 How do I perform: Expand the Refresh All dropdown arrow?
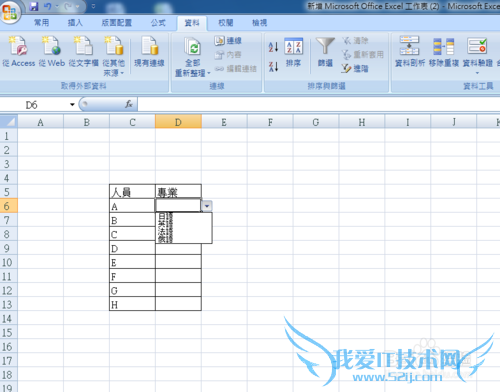(x=209, y=73)
